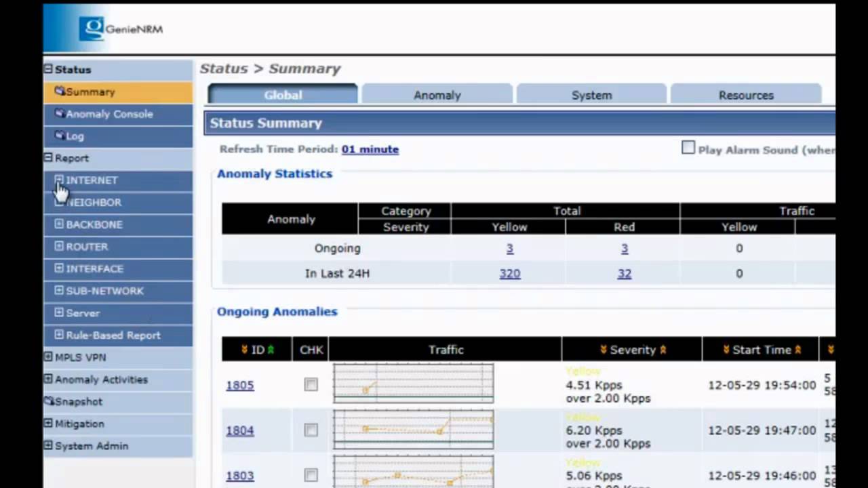The height and width of the screenshot is (488, 868).
Task: Click the Summary menu item icon
Action: point(60,91)
